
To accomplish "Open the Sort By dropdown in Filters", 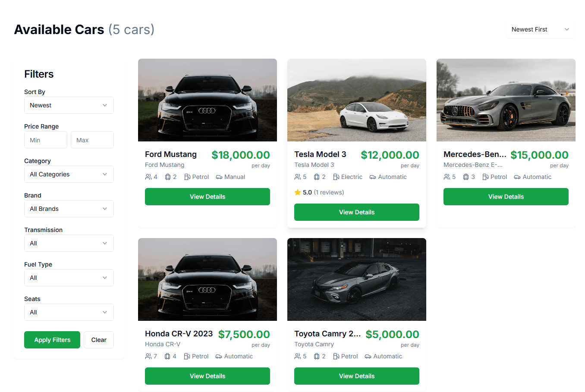I will (69, 105).
